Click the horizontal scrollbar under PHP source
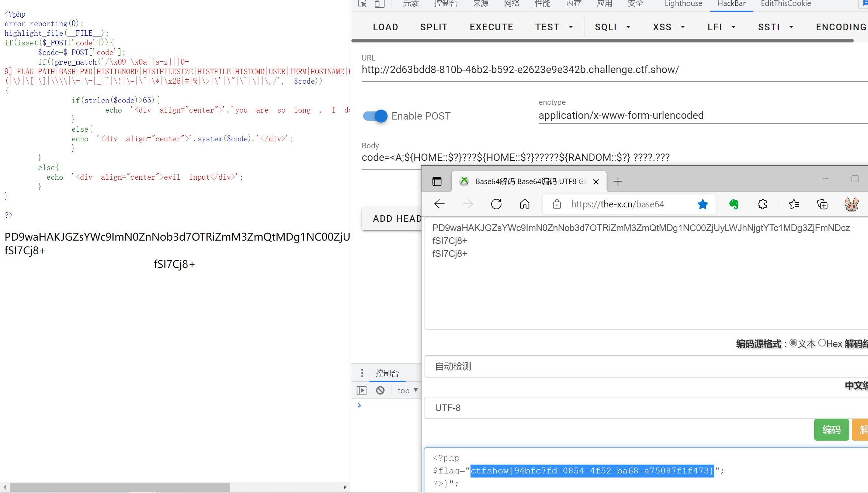Viewport: 868px width, 493px height. click(x=120, y=487)
